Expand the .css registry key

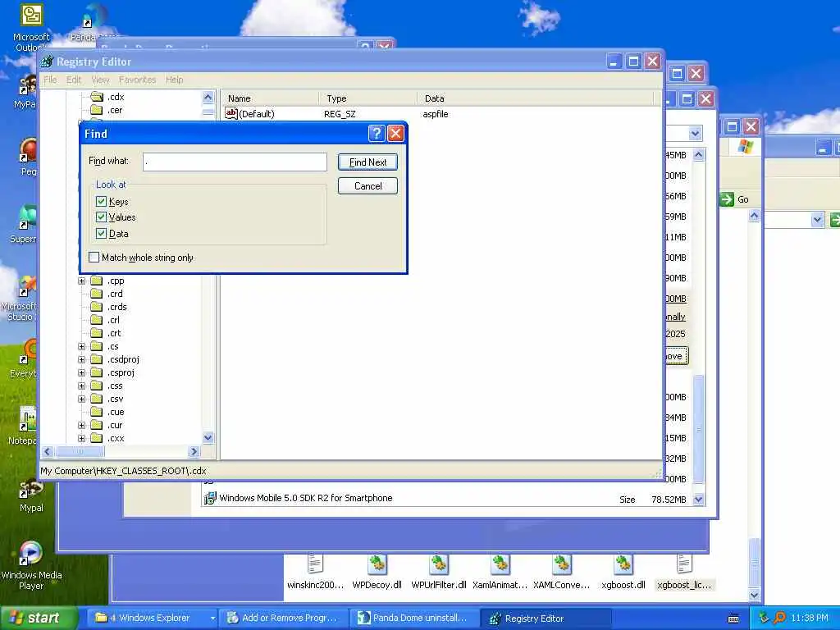81,386
